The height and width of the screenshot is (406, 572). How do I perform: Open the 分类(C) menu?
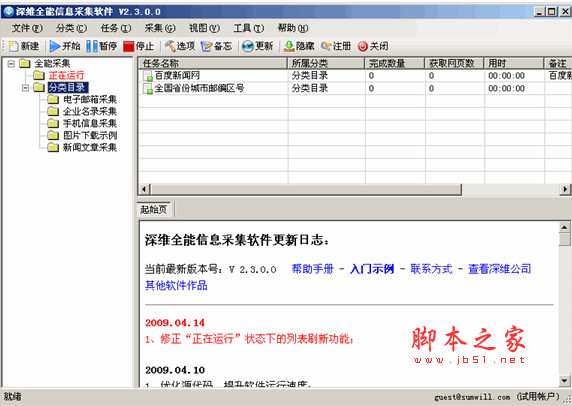(x=71, y=28)
